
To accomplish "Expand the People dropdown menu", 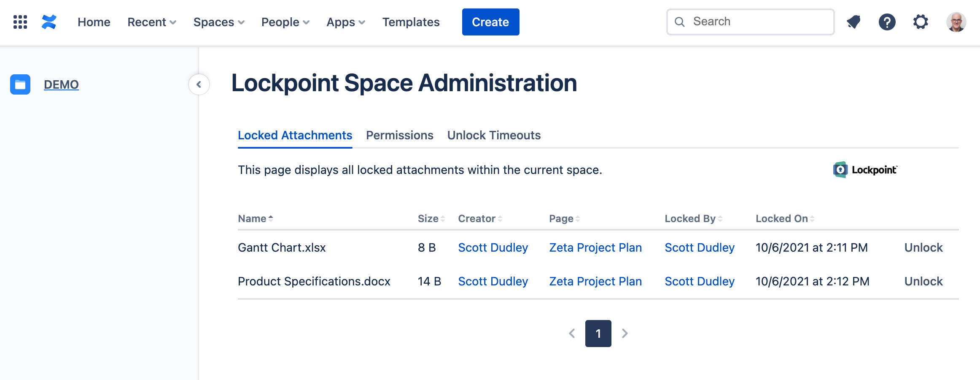I will tap(285, 22).
